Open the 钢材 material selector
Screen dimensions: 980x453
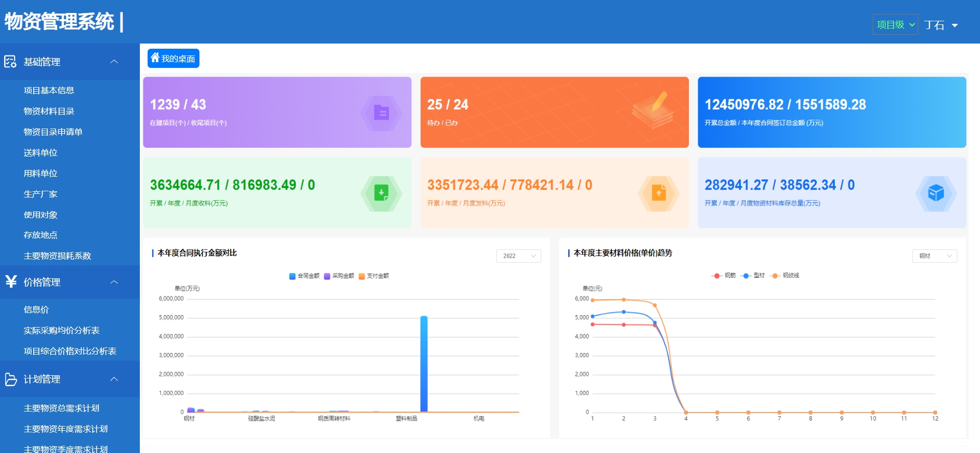[934, 256]
